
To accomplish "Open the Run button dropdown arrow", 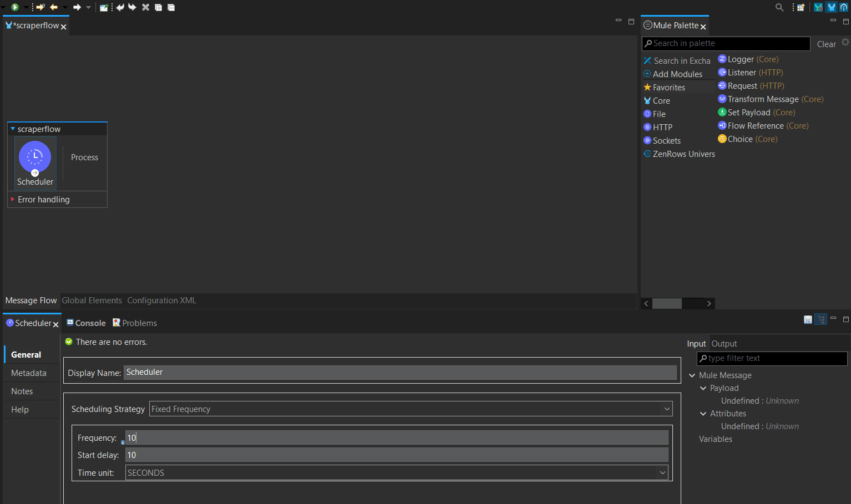I will pyautogui.click(x=26, y=7).
